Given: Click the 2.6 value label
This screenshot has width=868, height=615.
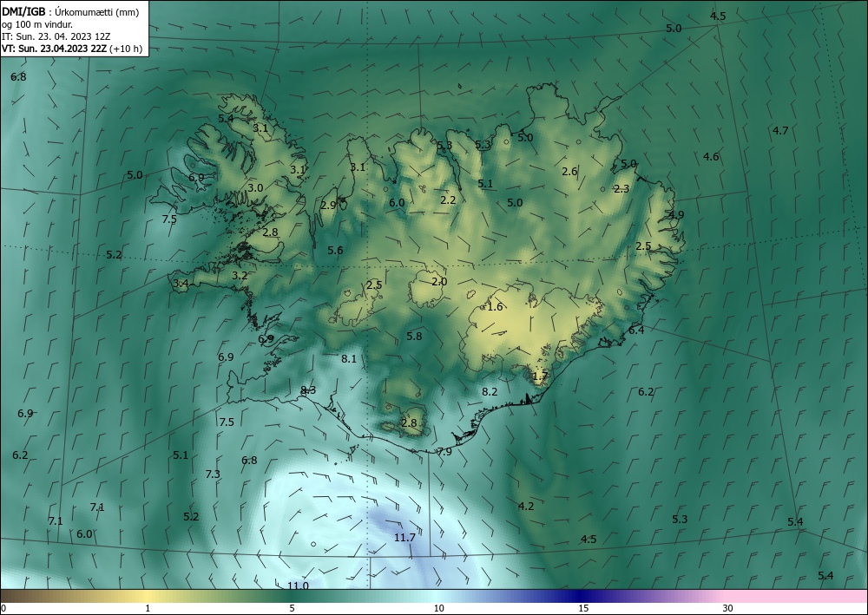Looking at the screenshot, I should [569, 172].
